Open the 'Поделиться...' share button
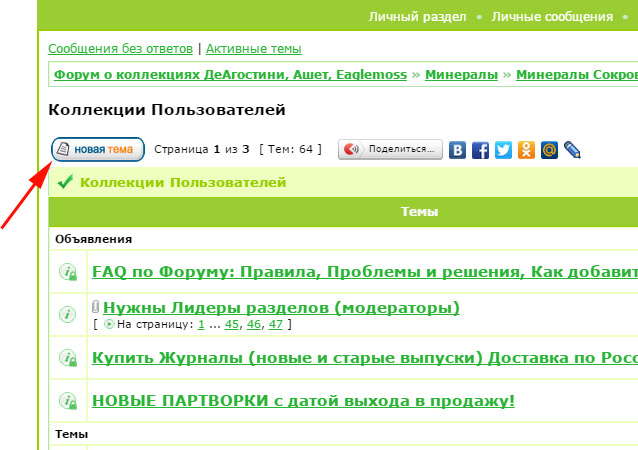This screenshot has height=450, width=638. [389, 150]
